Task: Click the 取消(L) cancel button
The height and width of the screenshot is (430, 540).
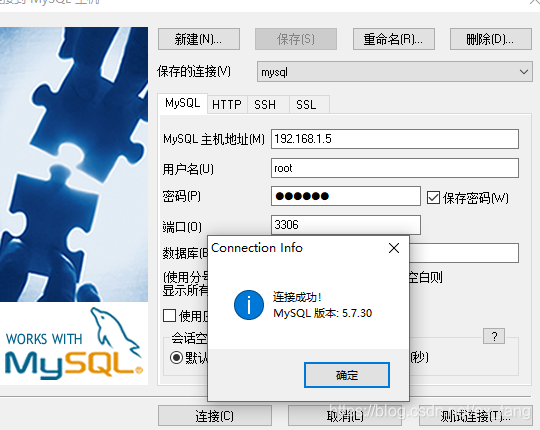Action: click(345, 416)
